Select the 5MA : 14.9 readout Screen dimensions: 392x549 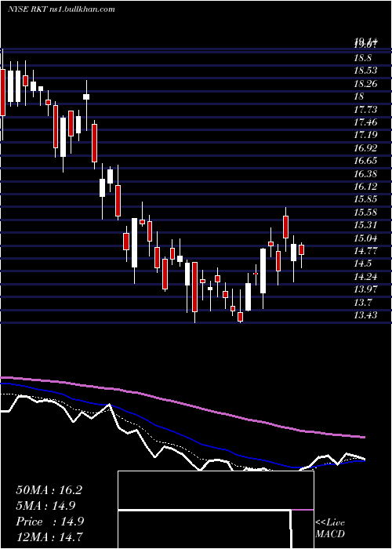pos(45,506)
